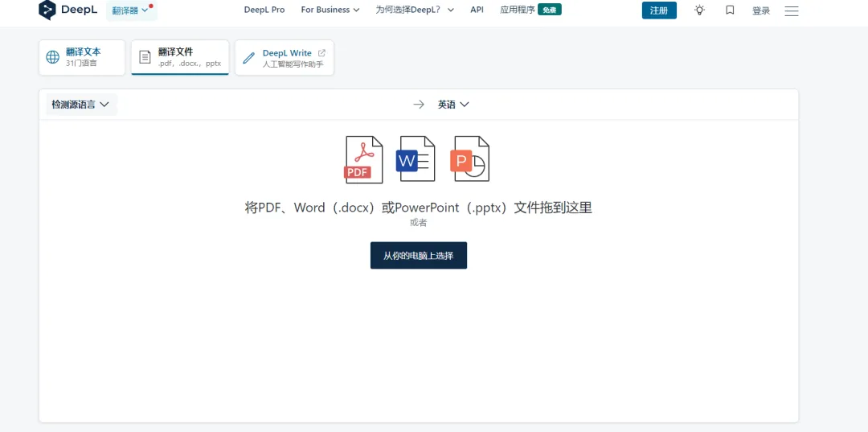Click the PDF file type icon

(363, 159)
